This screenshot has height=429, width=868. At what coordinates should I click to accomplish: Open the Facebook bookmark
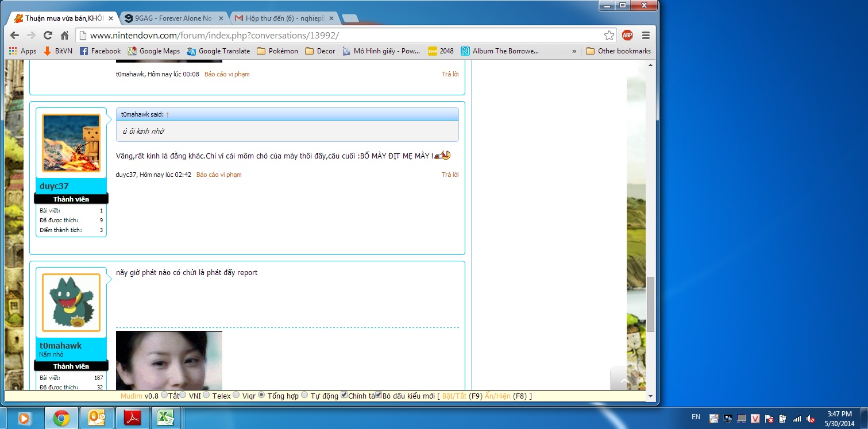(x=100, y=51)
